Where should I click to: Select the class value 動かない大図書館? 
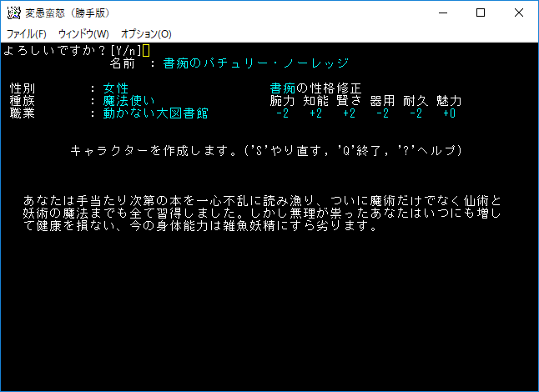[x=155, y=113]
